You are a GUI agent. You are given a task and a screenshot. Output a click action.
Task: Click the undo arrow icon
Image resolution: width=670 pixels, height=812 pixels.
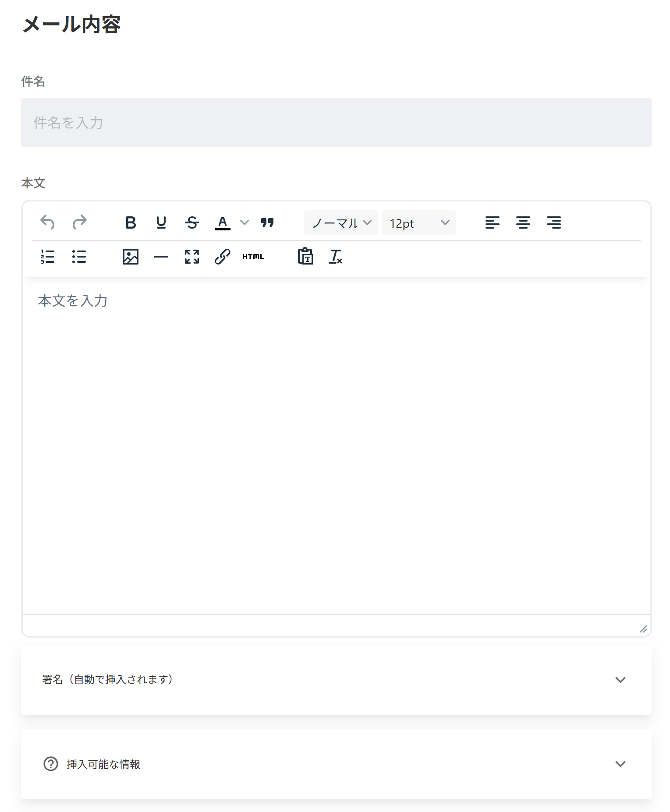(47, 222)
